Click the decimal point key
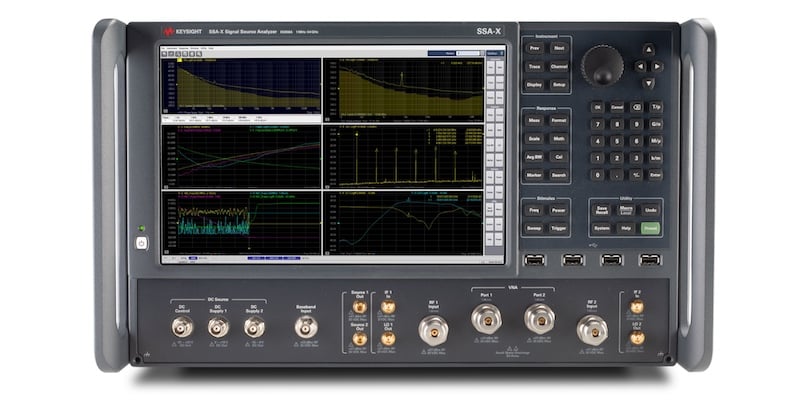Screen dimensions: 800x400 pyautogui.click(x=617, y=174)
